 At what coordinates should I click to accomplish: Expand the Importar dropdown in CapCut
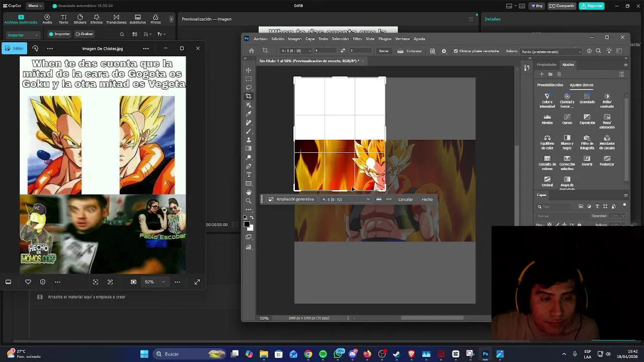pos(23,35)
